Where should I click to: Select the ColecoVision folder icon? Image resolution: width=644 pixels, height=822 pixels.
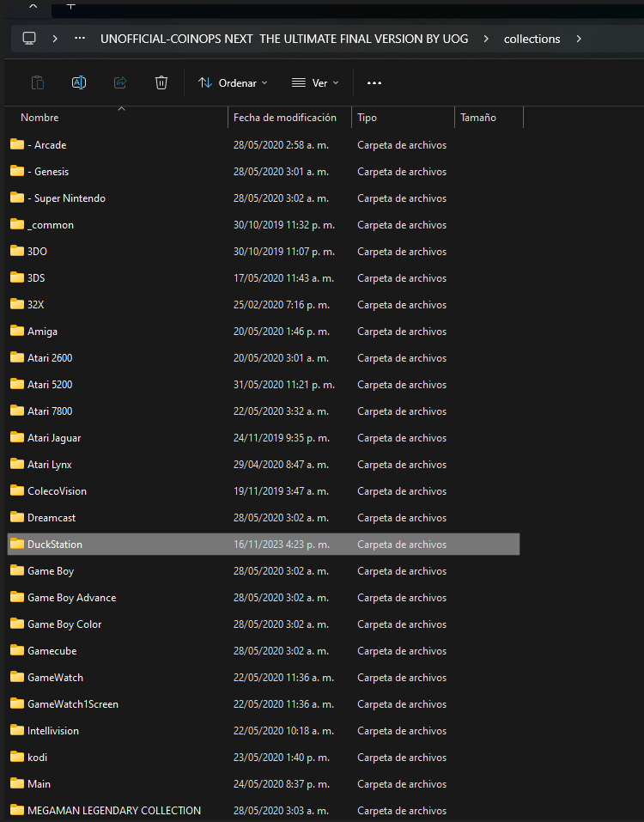17,490
